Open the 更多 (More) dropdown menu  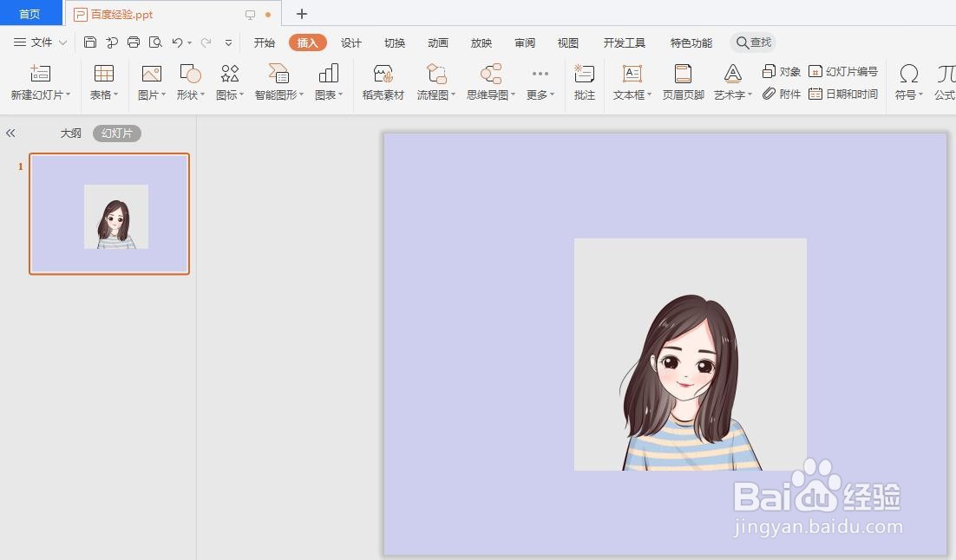pyautogui.click(x=540, y=82)
